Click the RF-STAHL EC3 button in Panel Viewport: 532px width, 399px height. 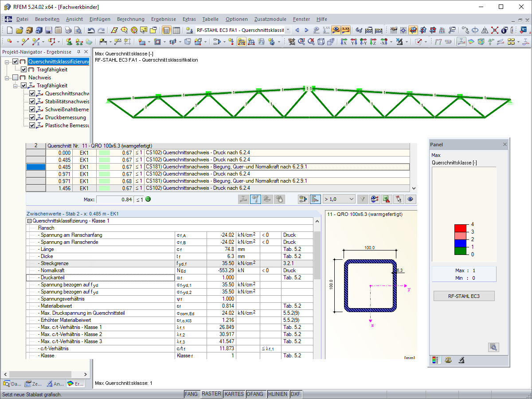pos(464,296)
